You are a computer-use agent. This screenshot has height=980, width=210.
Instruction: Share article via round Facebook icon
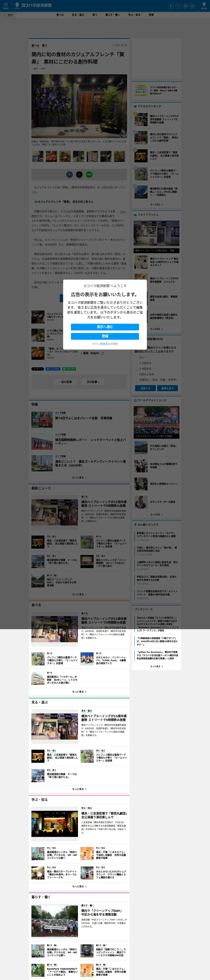(69, 175)
